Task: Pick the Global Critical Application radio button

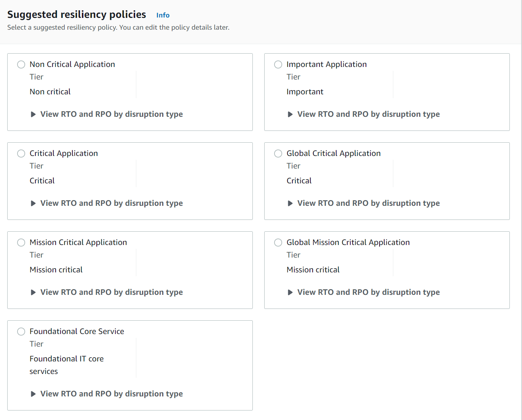Action: click(278, 153)
